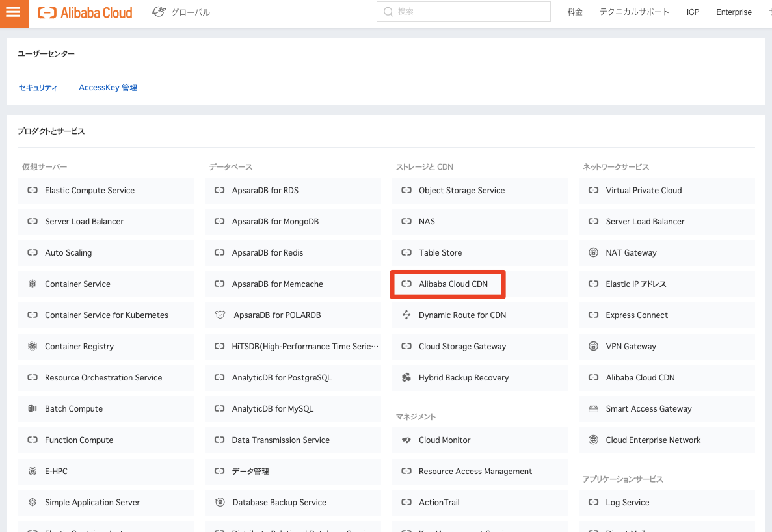Click the プロダクトとサービス heading
Viewport: 772px width, 532px height.
coord(51,131)
